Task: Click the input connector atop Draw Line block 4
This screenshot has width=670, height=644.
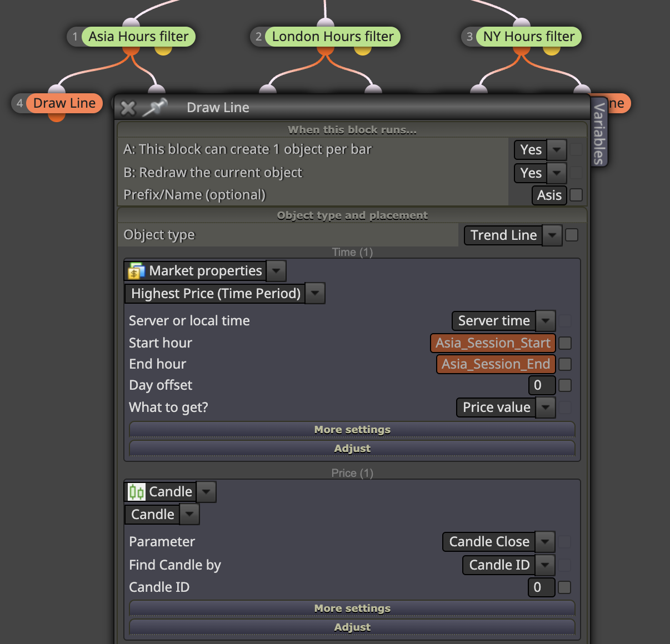Action: click(x=57, y=89)
